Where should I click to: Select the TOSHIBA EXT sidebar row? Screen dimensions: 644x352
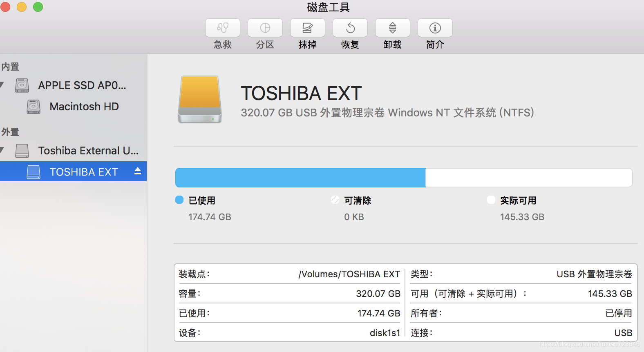(x=73, y=171)
